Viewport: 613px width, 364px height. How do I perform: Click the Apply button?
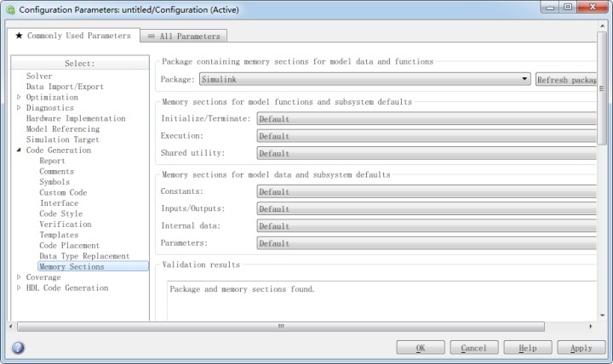pos(581,347)
